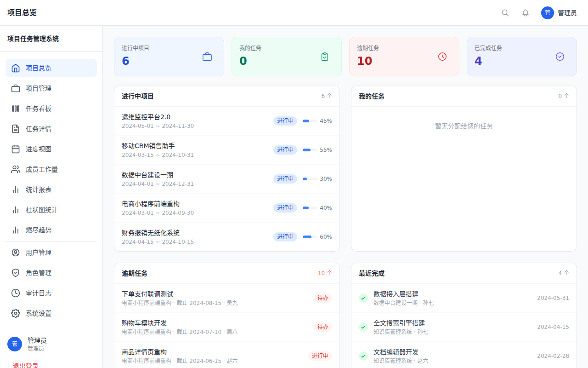Open 系统设置 in sidebar
588x368 pixels.
coord(51,313)
